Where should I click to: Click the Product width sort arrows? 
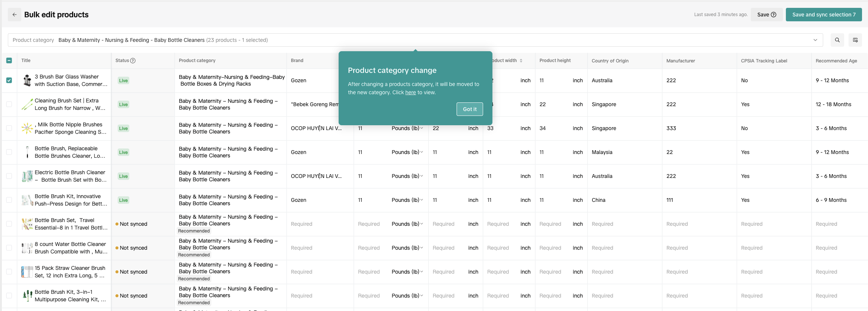coord(521,61)
